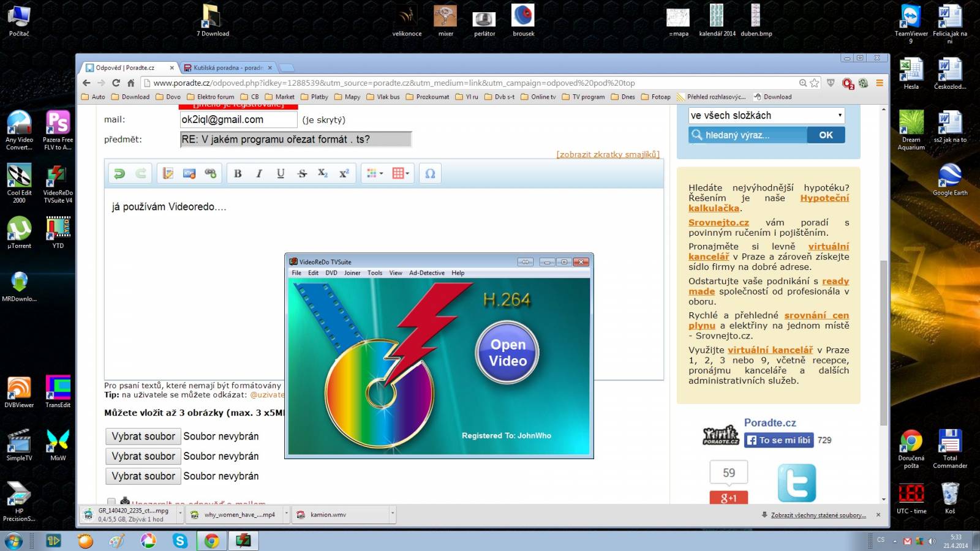Image resolution: width=980 pixels, height=551 pixels.
Task: Go to the Chrome home page
Action: 130,83
